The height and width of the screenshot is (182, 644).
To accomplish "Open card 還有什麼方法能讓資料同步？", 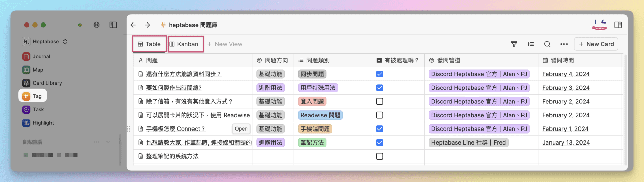I will (184, 74).
